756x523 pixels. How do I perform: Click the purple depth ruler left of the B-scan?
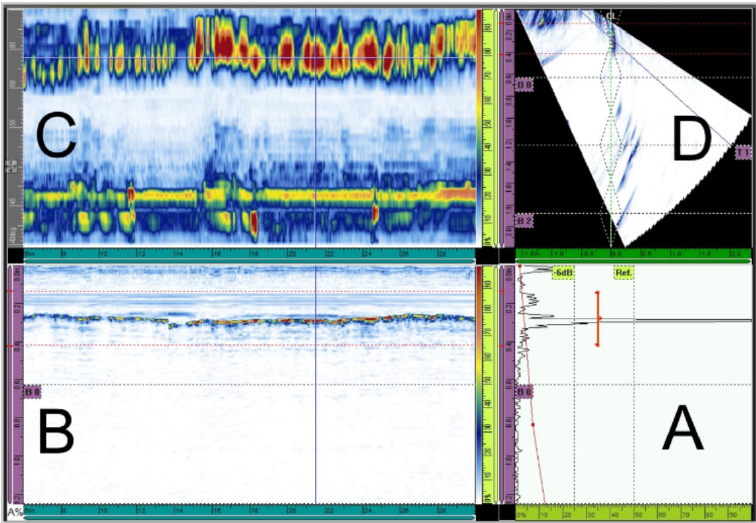tap(16, 384)
